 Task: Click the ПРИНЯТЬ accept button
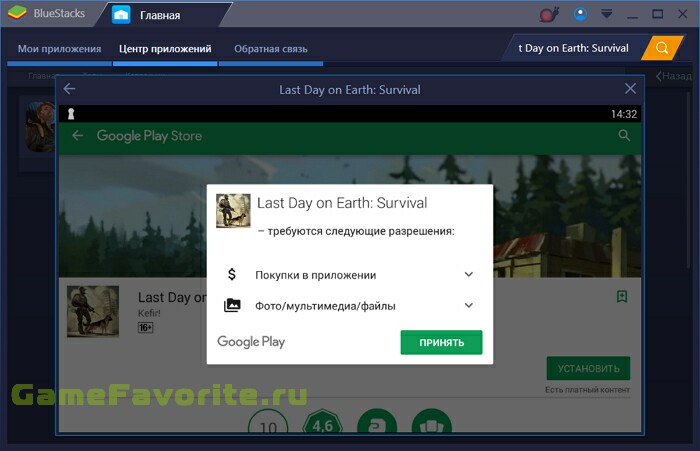pyautogui.click(x=442, y=342)
